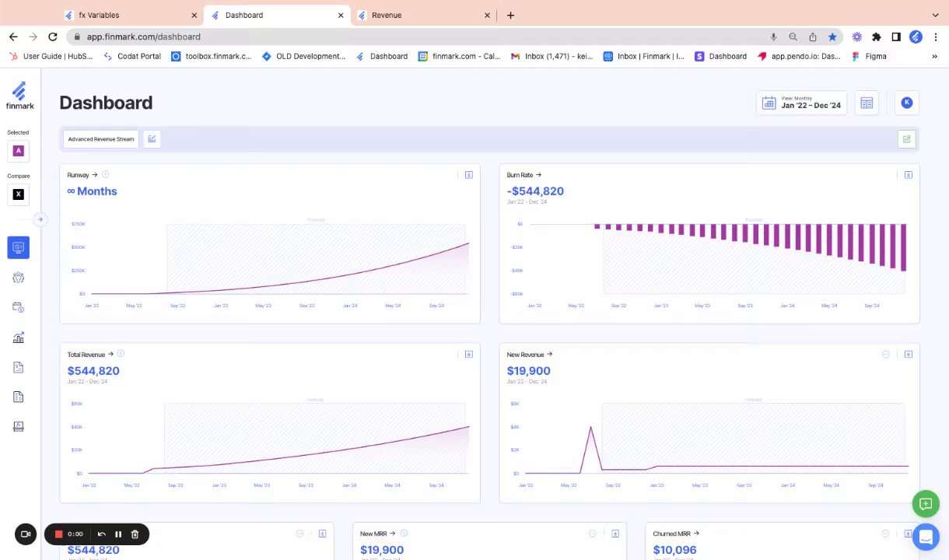The width and height of the screenshot is (949, 560).
Task: Expand the sidebar with the arrow button
Action: point(40,219)
